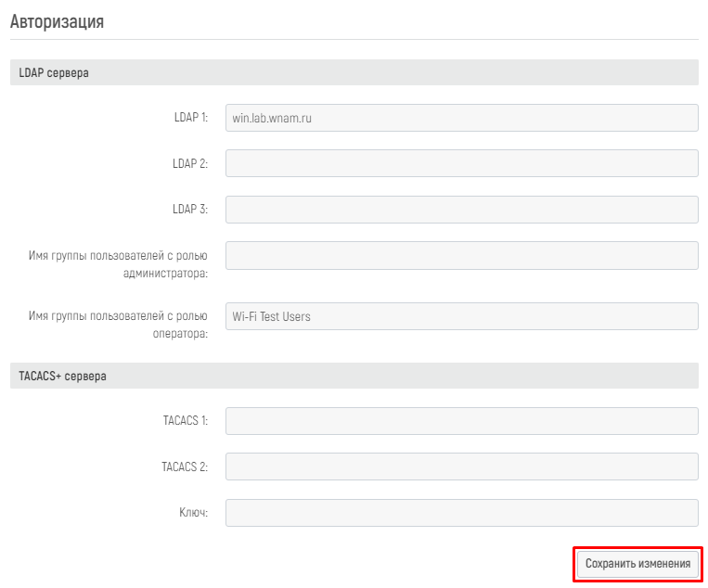Save changes with Сохранить изменения button
Image resolution: width=708 pixels, height=588 pixels.
[637, 564]
